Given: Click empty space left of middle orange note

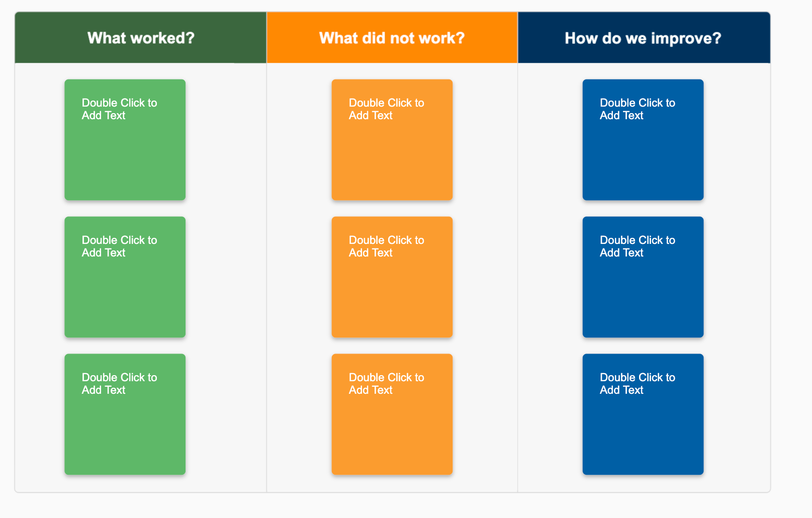Looking at the screenshot, I should (299, 277).
